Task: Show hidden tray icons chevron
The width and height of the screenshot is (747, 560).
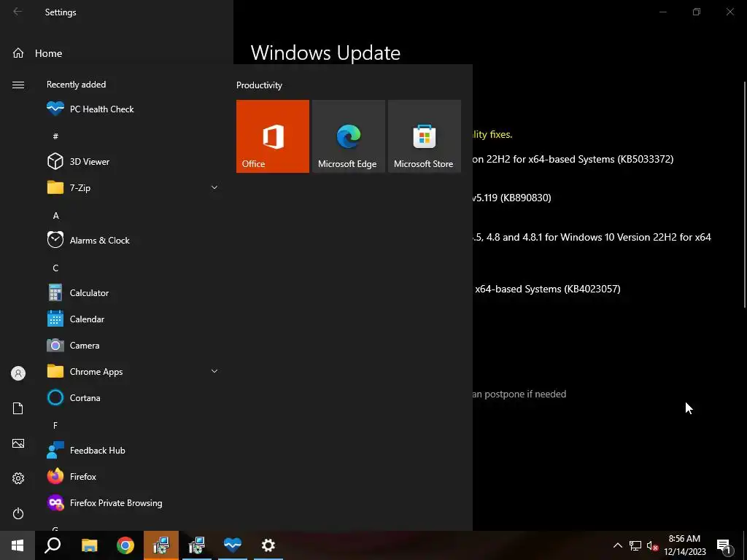Action: [617, 545]
